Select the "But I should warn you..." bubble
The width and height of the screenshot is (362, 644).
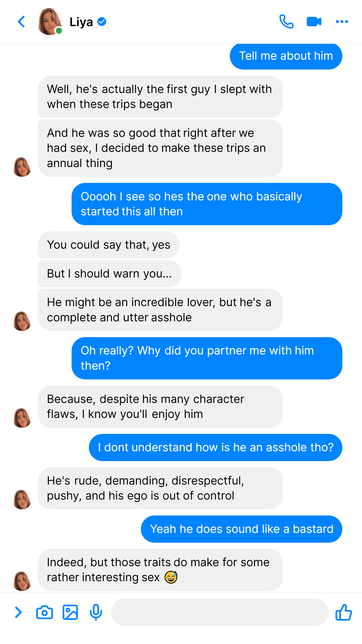(109, 273)
